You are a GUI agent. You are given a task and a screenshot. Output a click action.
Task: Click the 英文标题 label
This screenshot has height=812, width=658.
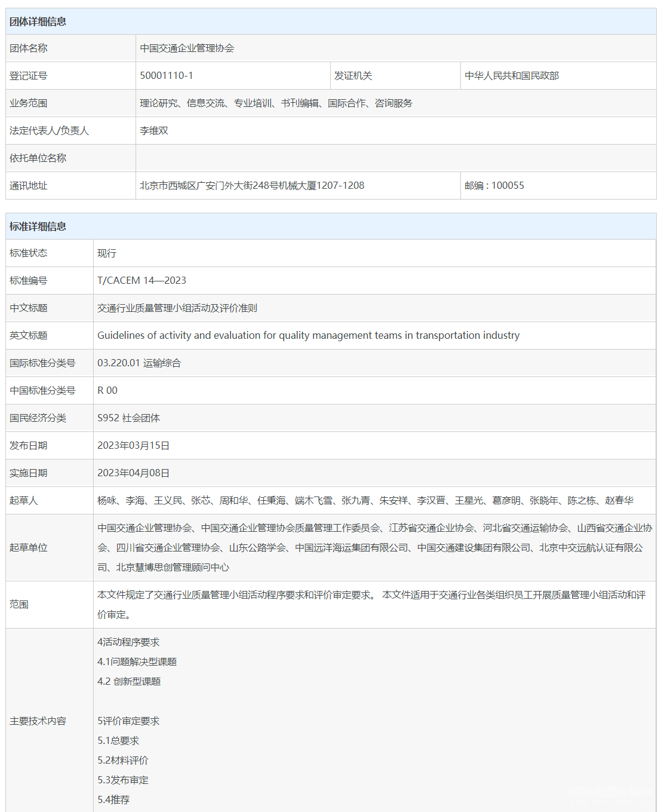pos(28,336)
